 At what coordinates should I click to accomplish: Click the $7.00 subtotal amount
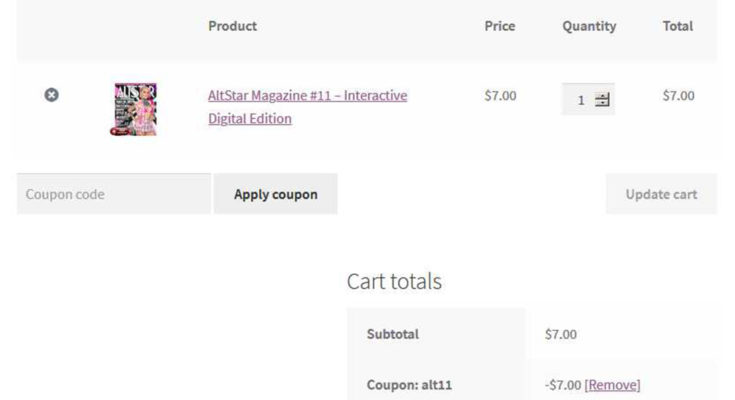tap(561, 334)
